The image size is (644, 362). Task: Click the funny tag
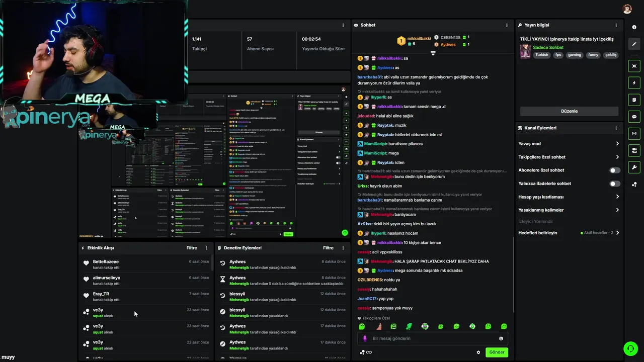click(x=593, y=55)
